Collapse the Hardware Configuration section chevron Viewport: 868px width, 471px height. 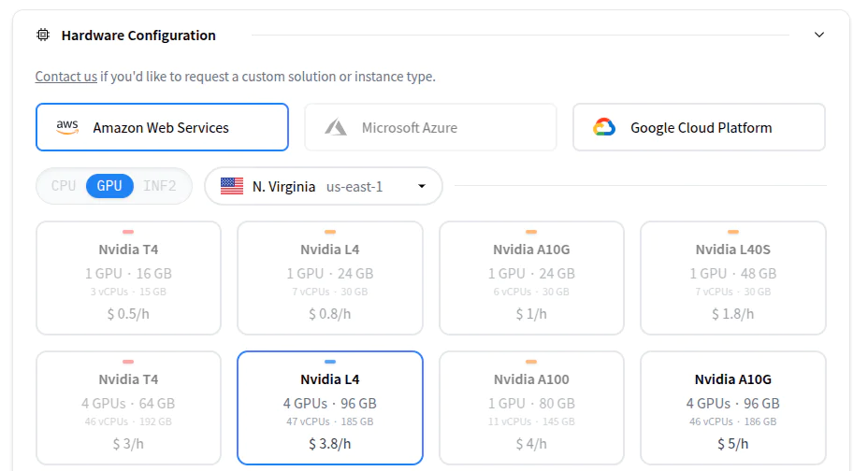(x=819, y=36)
